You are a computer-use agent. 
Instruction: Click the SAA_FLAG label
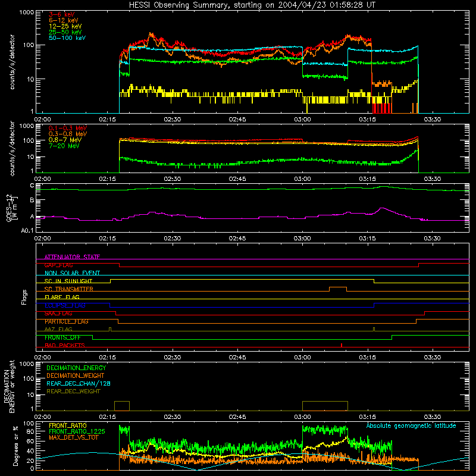58,314
